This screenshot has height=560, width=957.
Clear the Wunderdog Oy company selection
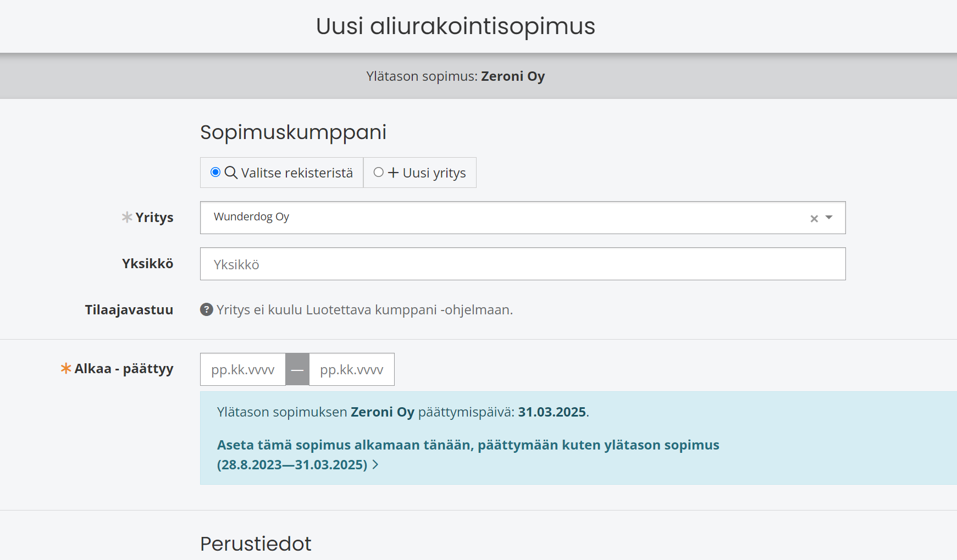[x=814, y=219]
